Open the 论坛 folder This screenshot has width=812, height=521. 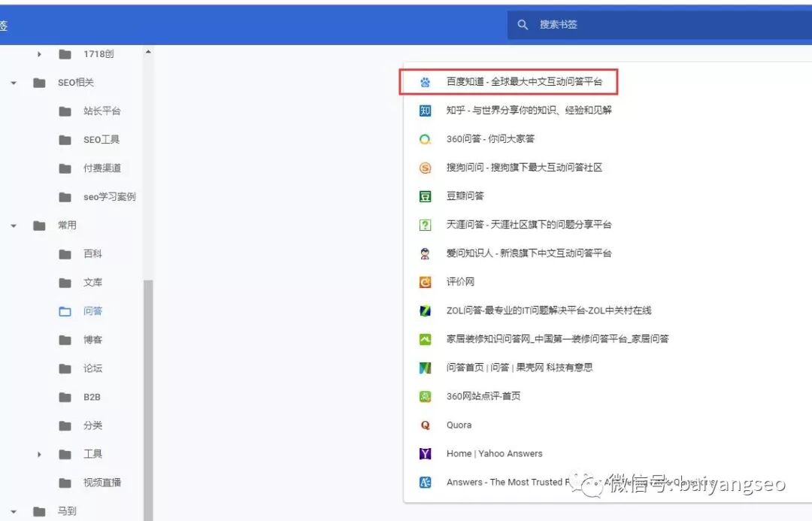click(x=92, y=368)
